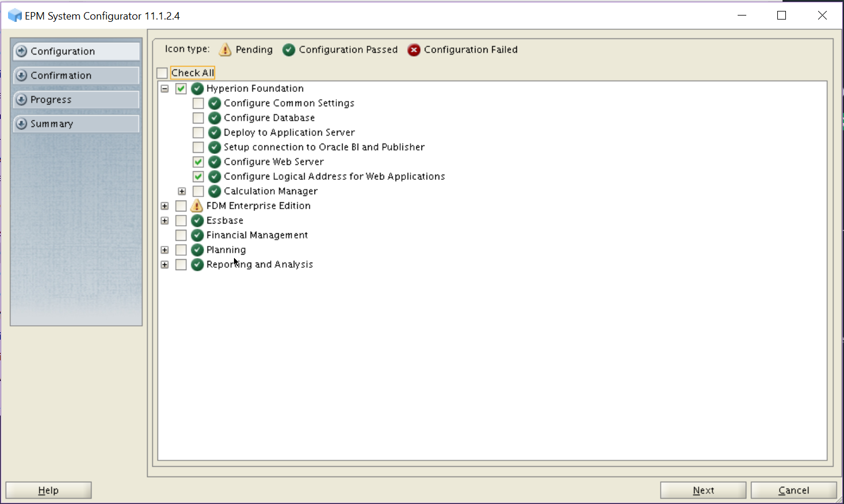Click the green status icon beside Financial Management
The image size is (844, 504).
click(197, 235)
